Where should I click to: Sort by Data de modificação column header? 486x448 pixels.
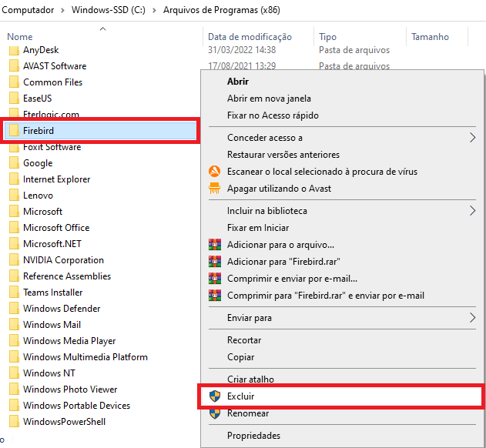pos(250,37)
